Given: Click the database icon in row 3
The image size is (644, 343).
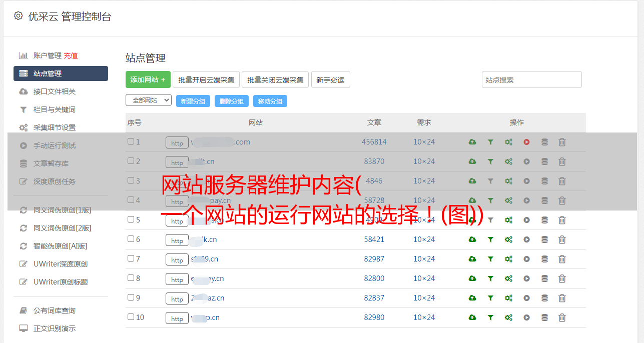Looking at the screenshot, I should (x=544, y=181).
